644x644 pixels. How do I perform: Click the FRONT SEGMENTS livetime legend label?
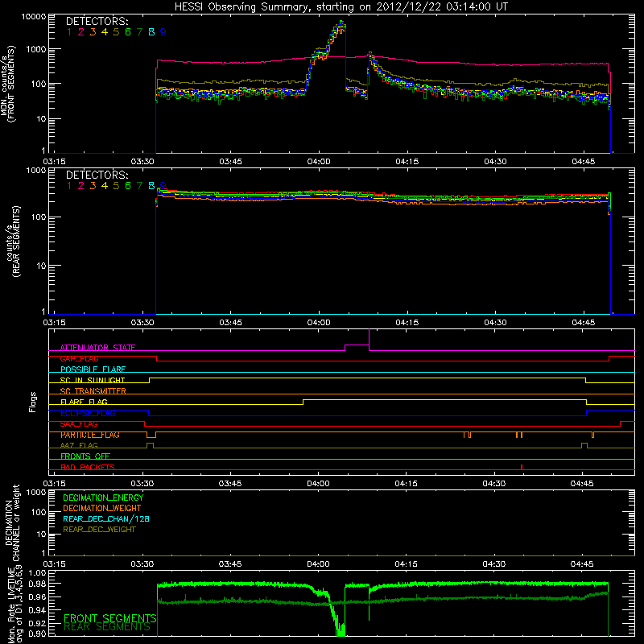click(110, 618)
